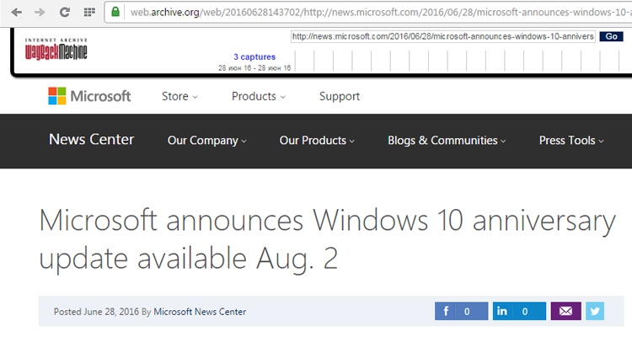The image size is (632, 364).
Task: Reload the page with refresh icon
Action: tap(65, 13)
